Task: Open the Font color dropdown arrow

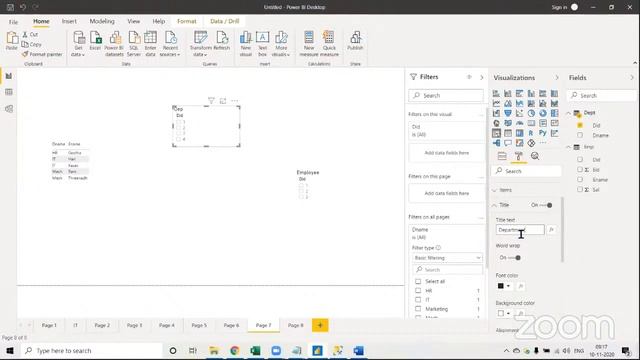Action: 509,286
